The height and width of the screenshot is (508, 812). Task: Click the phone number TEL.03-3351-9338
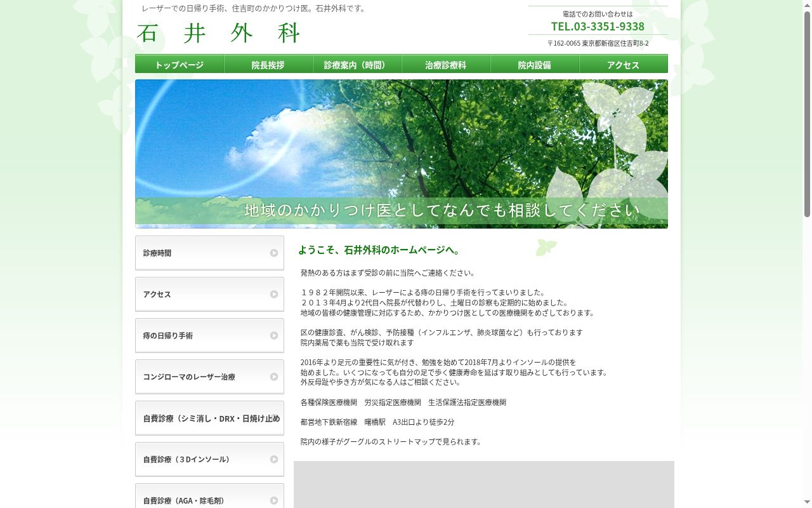pos(598,26)
